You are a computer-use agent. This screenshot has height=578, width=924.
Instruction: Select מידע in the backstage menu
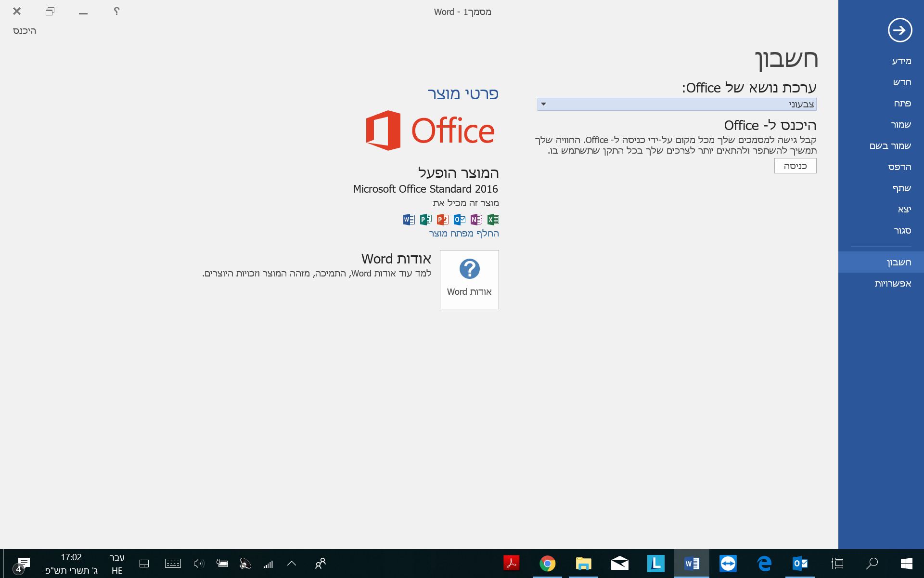[x=901, y=61]
